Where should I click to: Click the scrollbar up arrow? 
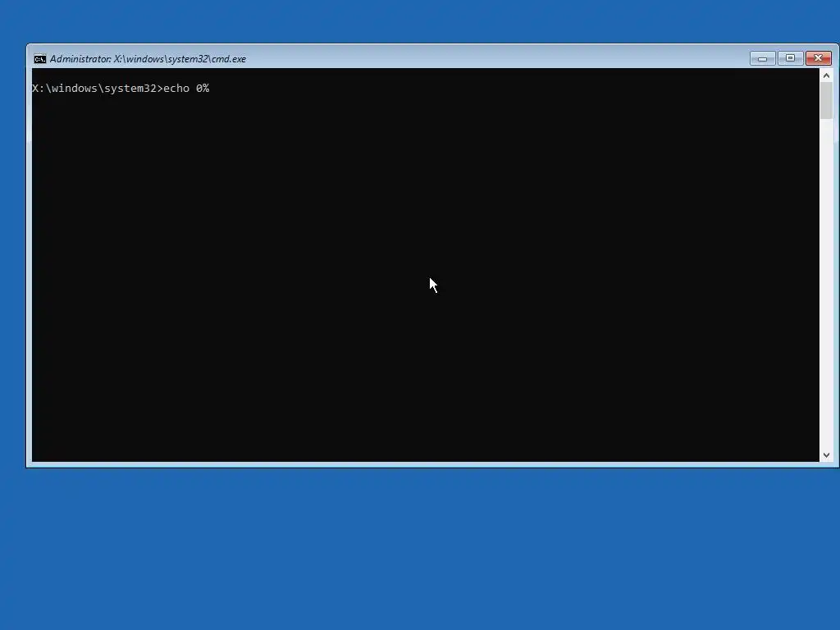coord(826,75)
